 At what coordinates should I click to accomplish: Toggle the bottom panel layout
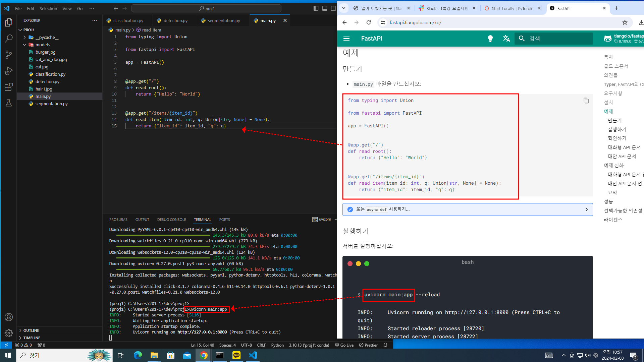click(324, 8)
